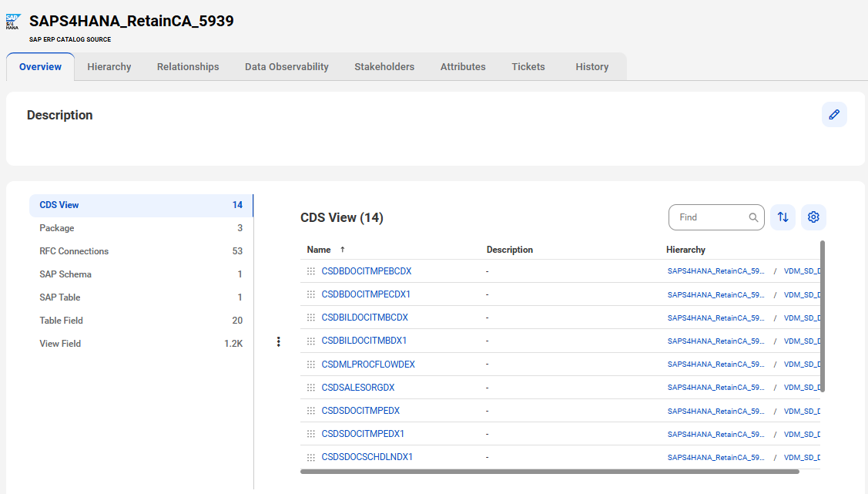This screenshot has width=868, height=494.
Task: Click the drag handle icon for CSDSDOCITMPEDX1
Action: 311,434
